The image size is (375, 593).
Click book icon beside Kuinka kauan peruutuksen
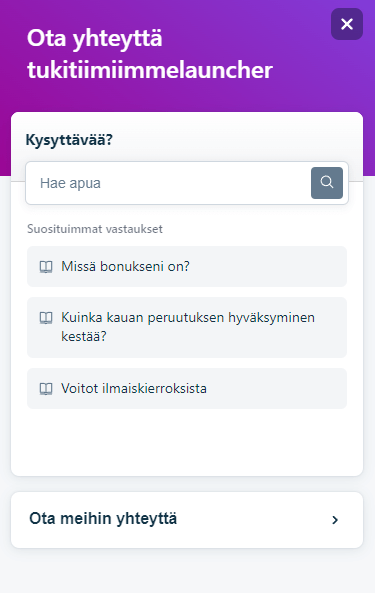(46, 318)
